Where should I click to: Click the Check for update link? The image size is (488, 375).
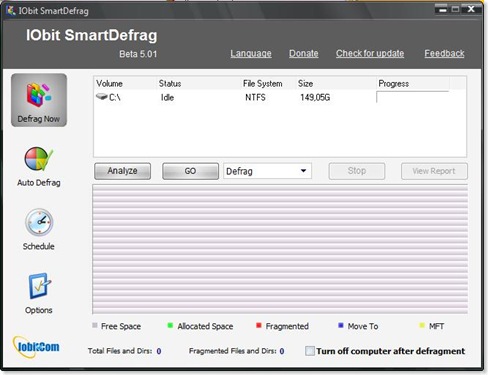point(370,53)
